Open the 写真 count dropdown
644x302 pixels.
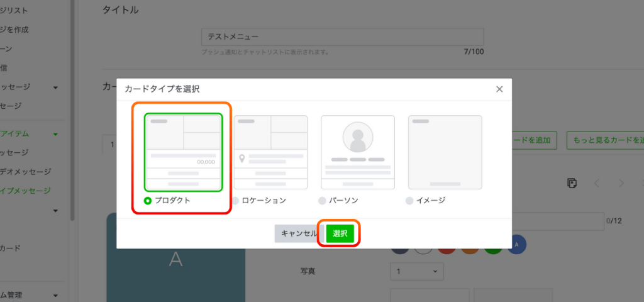pos(416,272)
